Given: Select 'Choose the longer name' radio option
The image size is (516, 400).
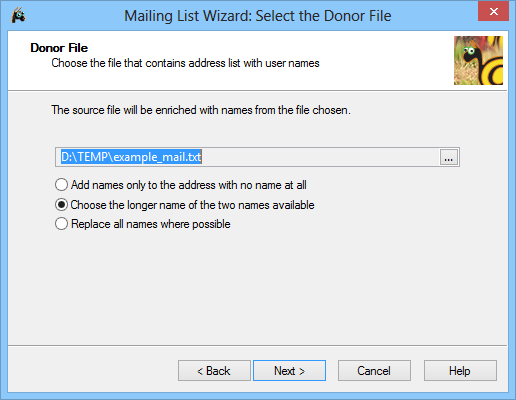Looking at the screenshot, I should pos(62,205).
